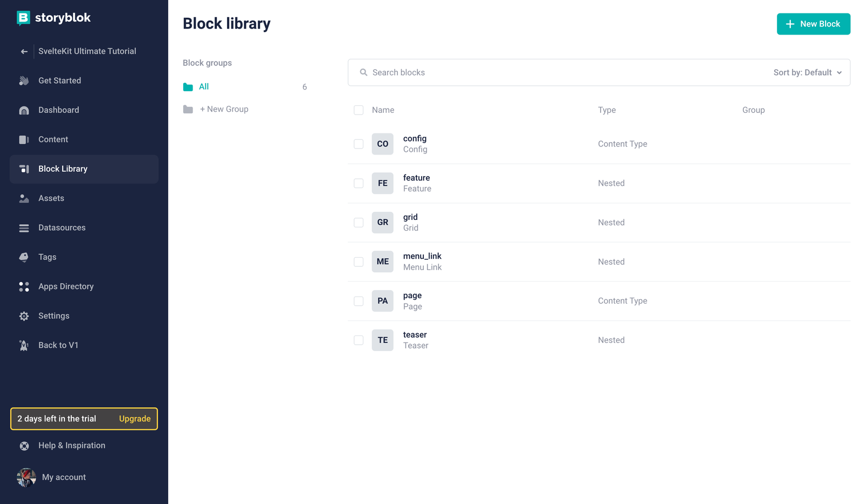Check the grid block checkbox

[x=358, y=223]
